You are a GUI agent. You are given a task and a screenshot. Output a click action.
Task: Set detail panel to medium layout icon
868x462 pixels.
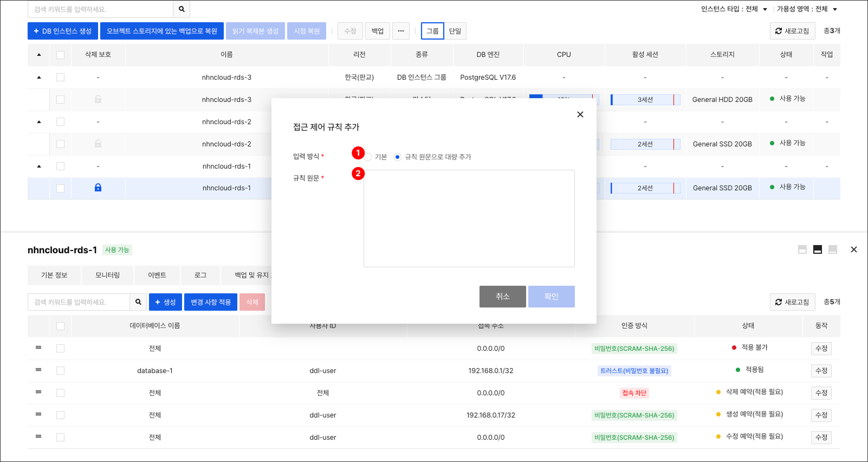point(818,249)
